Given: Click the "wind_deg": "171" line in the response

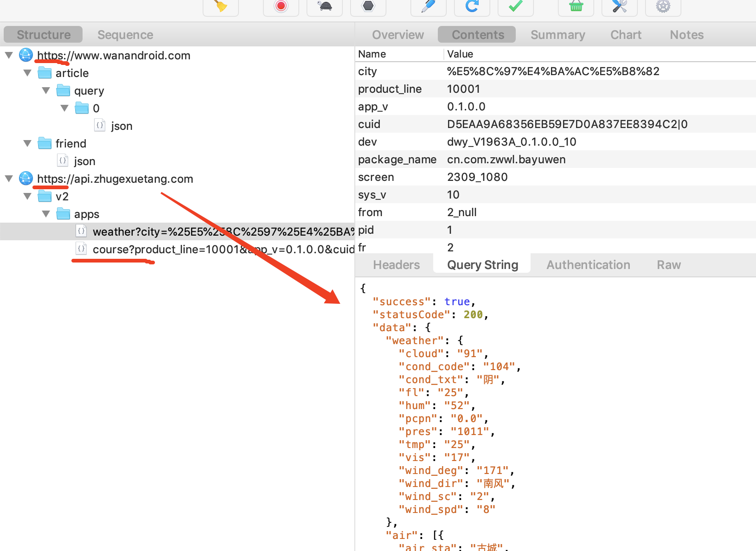Looking at the screenshot, I should click(456, 470).
